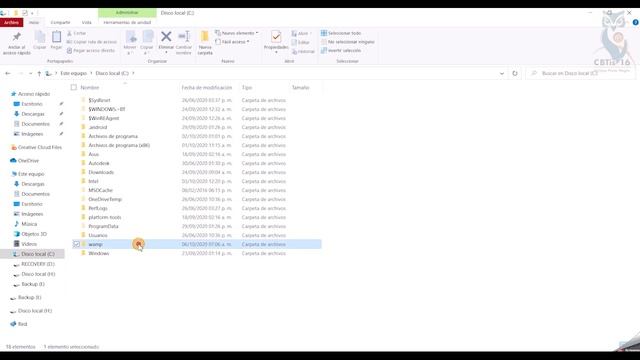Viewport: 640px width, 360px height.
Task: Select the Cortar option
Action: (77, 33)
